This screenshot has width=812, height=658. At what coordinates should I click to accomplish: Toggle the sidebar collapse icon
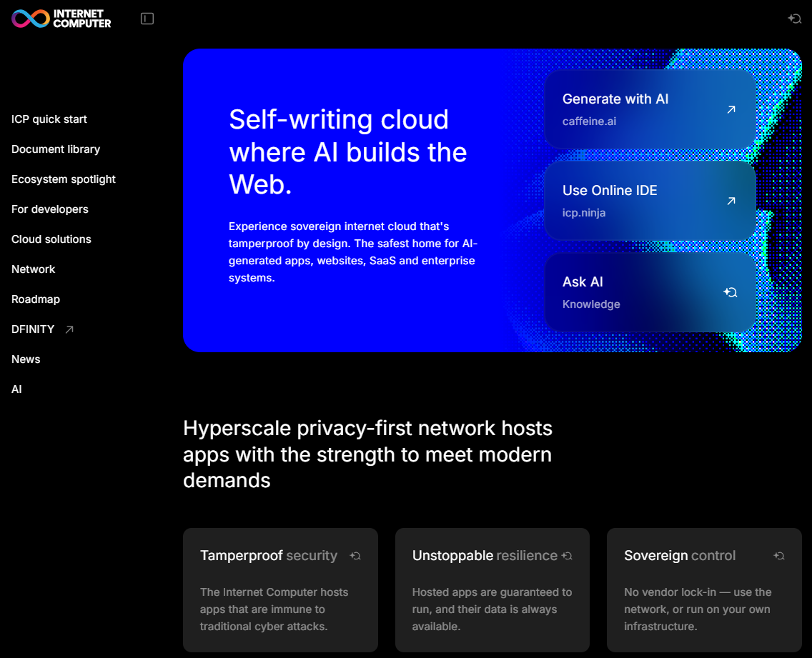147,19
